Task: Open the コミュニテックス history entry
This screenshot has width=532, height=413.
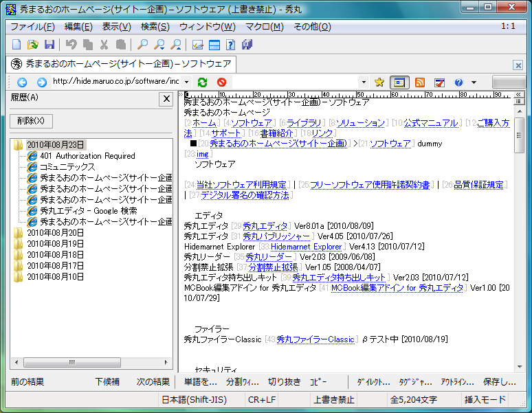Action: coord(67,167)
